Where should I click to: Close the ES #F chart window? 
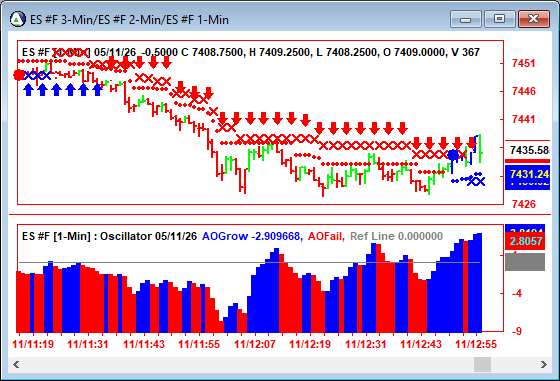coord(534,19)
